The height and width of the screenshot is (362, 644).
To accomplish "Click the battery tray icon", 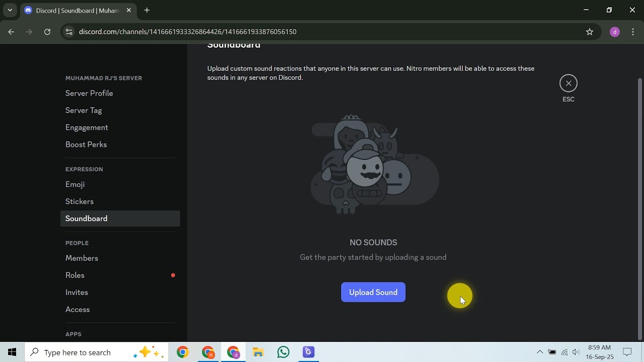I will coord(552,352).
